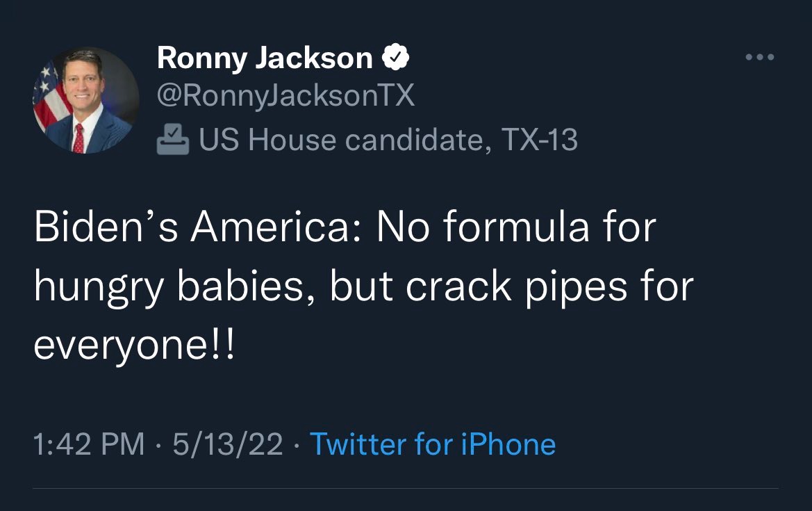
Task: Open the @RonnyJacksonTX handle
Action: coord(285,97)
